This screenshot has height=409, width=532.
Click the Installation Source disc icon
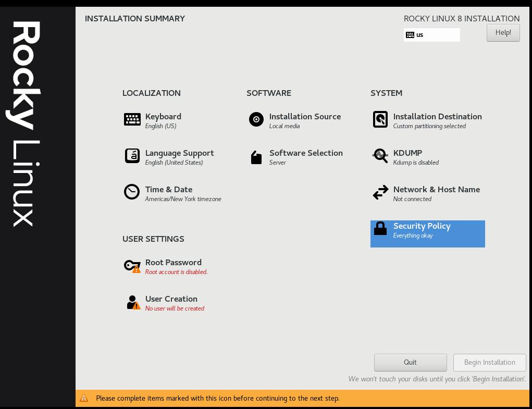pyautogui.click(x=256, y=119)
